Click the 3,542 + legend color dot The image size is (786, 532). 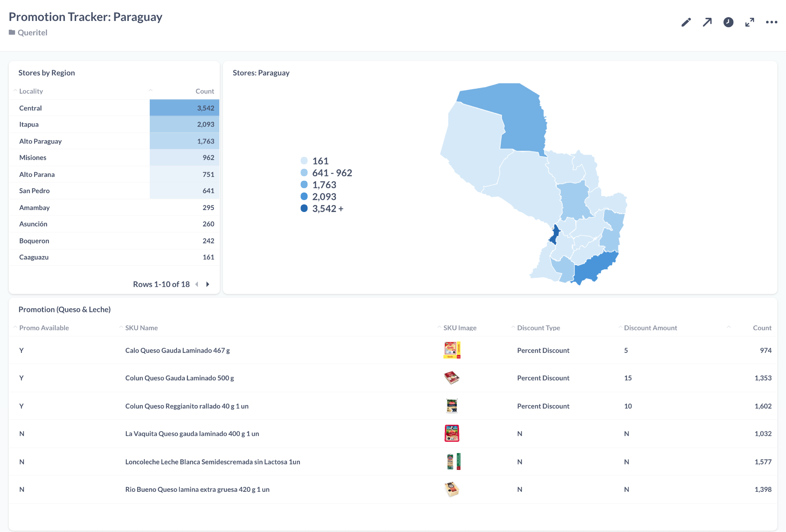point(304,208)
